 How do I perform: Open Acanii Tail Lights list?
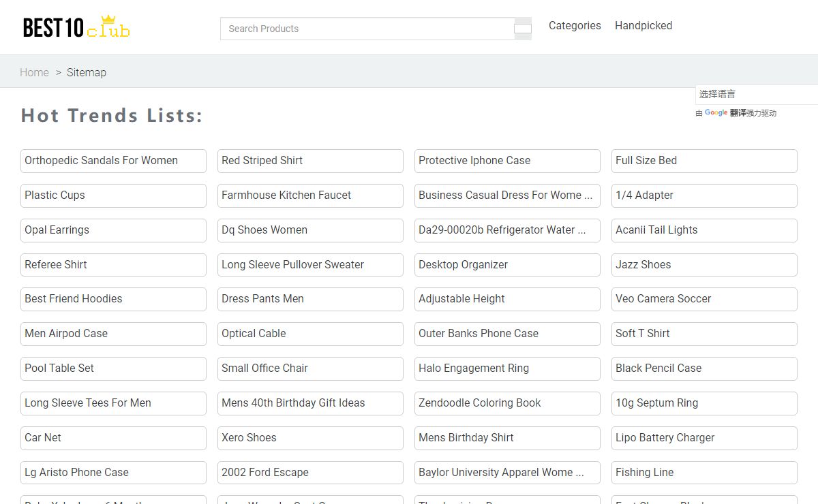(704, 230)
